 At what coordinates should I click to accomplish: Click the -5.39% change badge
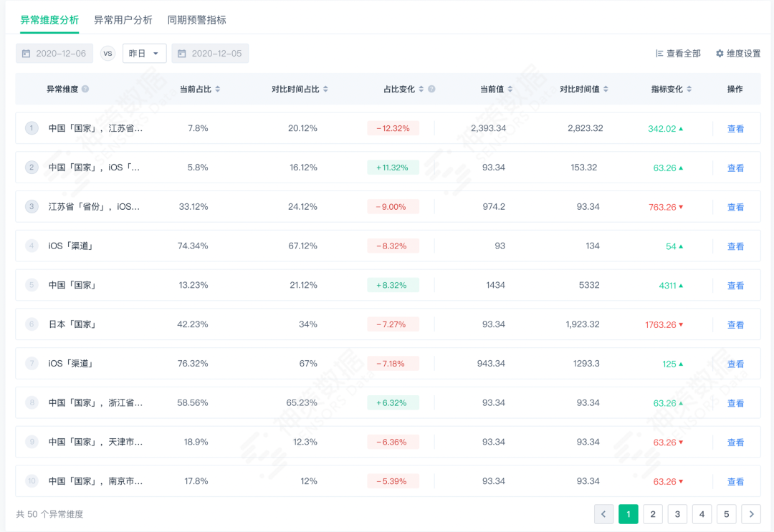393,481
